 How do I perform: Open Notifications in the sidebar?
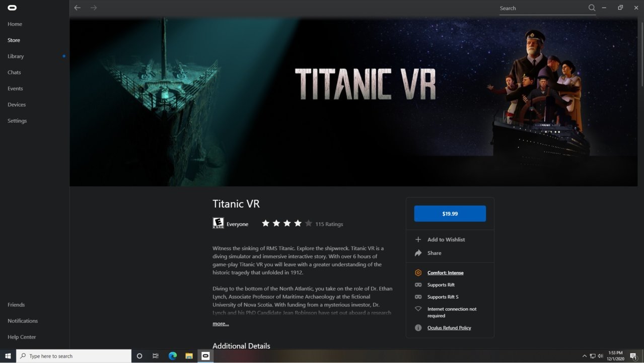[x=23, y=321]
